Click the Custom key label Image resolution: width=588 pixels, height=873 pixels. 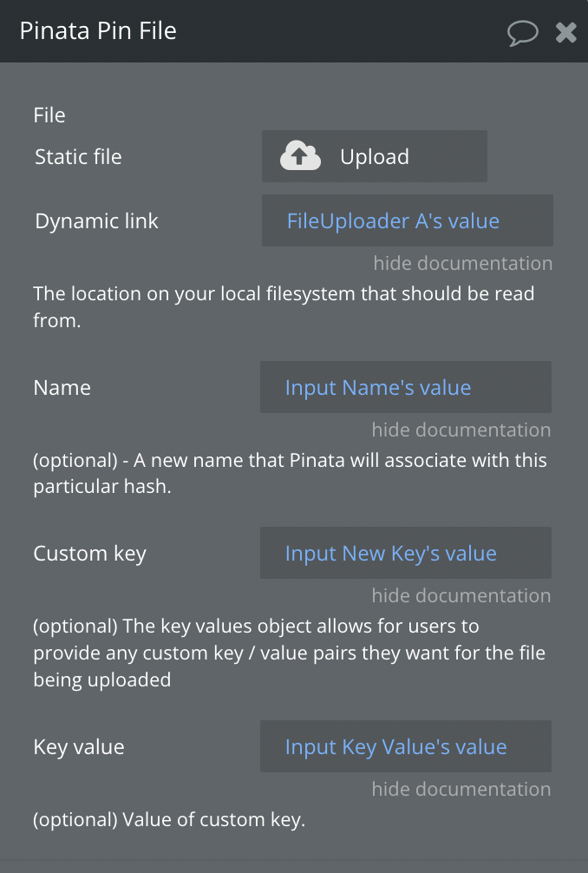89,554
